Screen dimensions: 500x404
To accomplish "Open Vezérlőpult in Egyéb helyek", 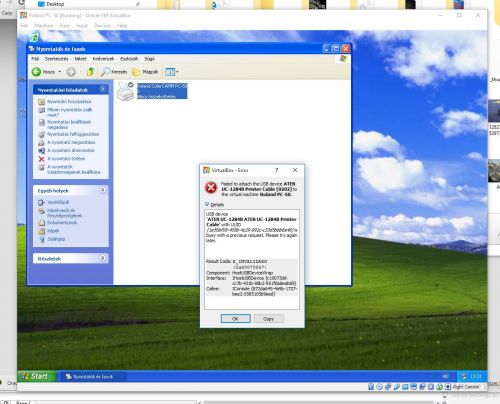I will [58, 202].
